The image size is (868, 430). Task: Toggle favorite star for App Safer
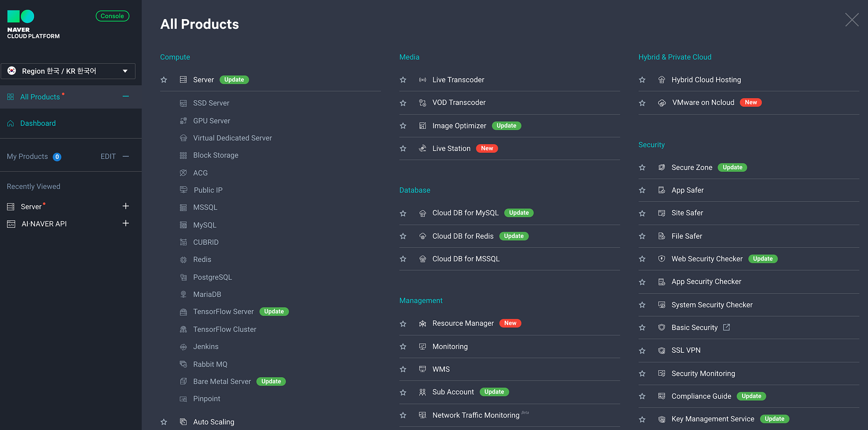(642, 190)
